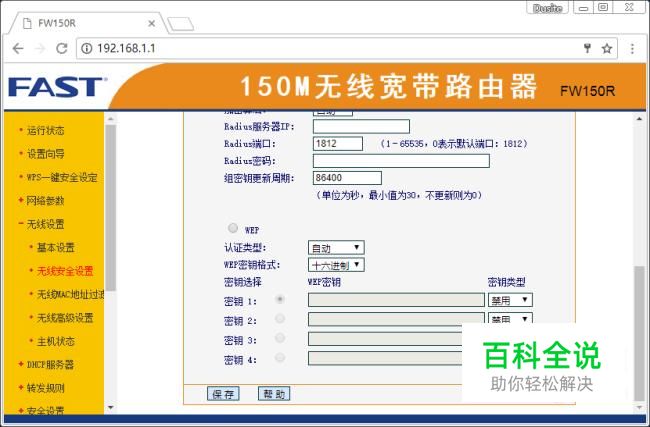Minimize the browser window
This screenshot has height=427, width=650.
click(x=583, y=8)
